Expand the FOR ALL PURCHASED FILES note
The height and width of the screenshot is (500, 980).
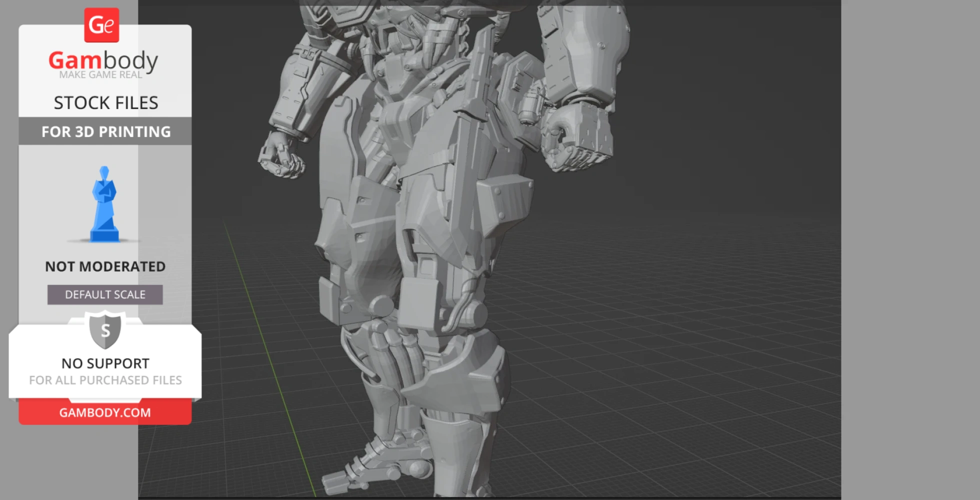(104, 380)
